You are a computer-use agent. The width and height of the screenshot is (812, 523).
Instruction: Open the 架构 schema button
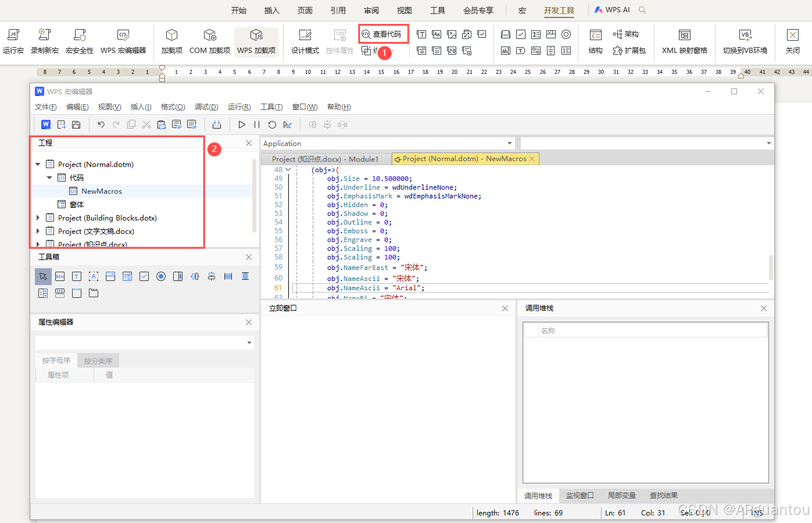point(626,34)
